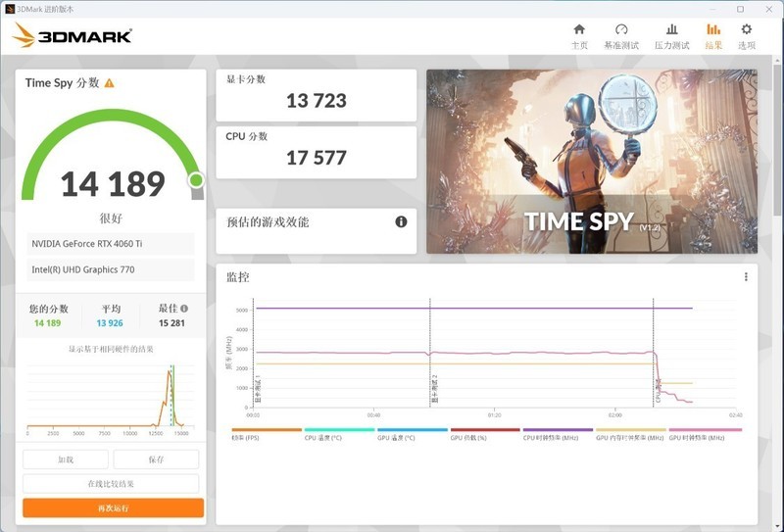This screenshot has width=784, height=532.
Task: Click the 在线比较结果 compare online button
Action: 111,483
